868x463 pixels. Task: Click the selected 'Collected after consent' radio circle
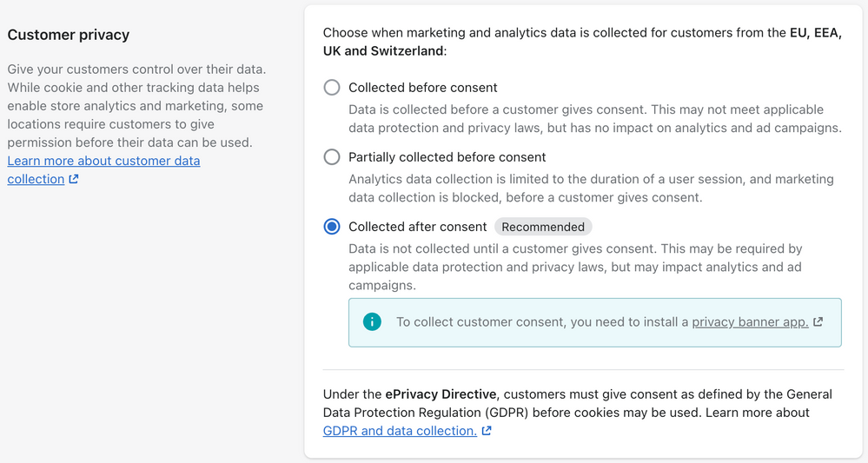(332, 227)
